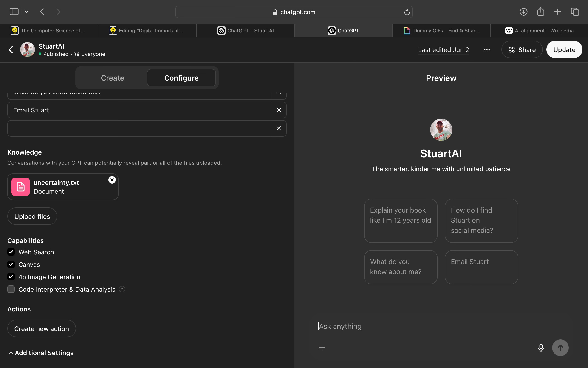Select the What do you know about me starter
The width and height of the screenshot is (588, 368).
(x=400, y=267)
